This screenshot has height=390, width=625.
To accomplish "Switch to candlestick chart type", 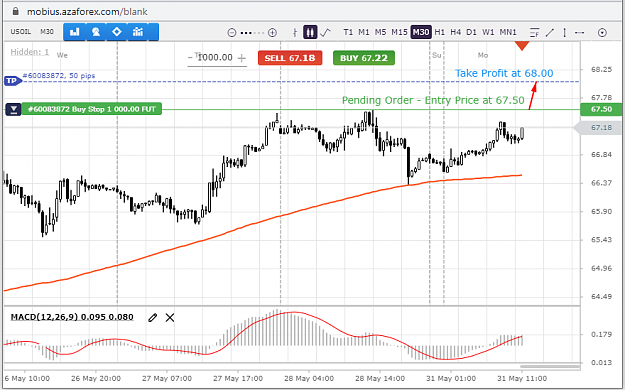I will [x=310, y=32].
